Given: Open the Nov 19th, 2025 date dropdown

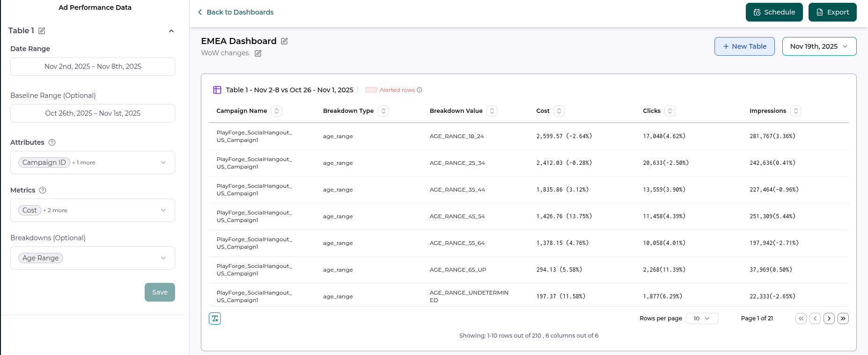Looking at the screenshot, I should [x=819, y=46].
